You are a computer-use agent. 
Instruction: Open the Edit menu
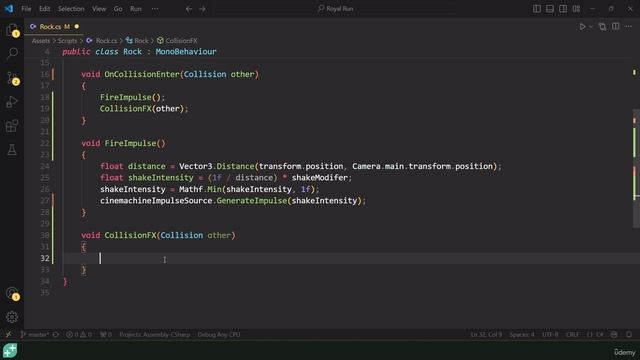coord(44,9)
